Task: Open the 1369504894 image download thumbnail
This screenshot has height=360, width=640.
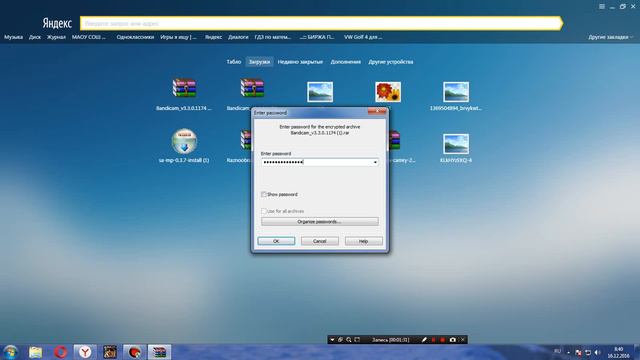Action: click(x=456, y=92)
